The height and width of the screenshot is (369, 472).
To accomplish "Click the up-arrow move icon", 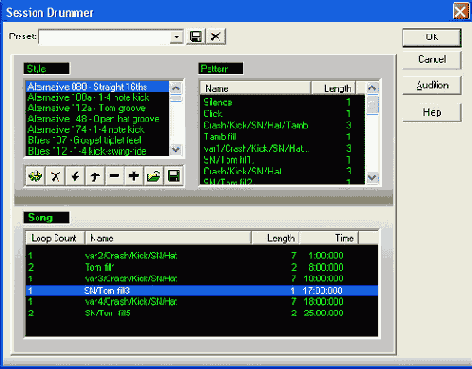I will (95, 176).
